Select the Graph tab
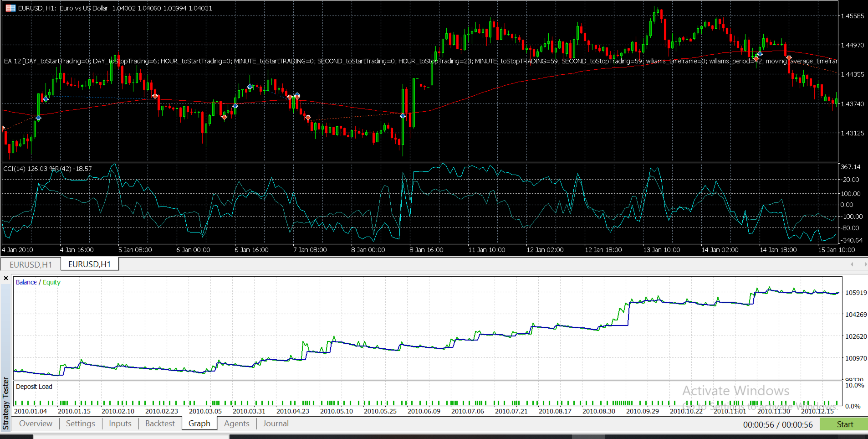 pyautogui.click(x=199, y=424)
